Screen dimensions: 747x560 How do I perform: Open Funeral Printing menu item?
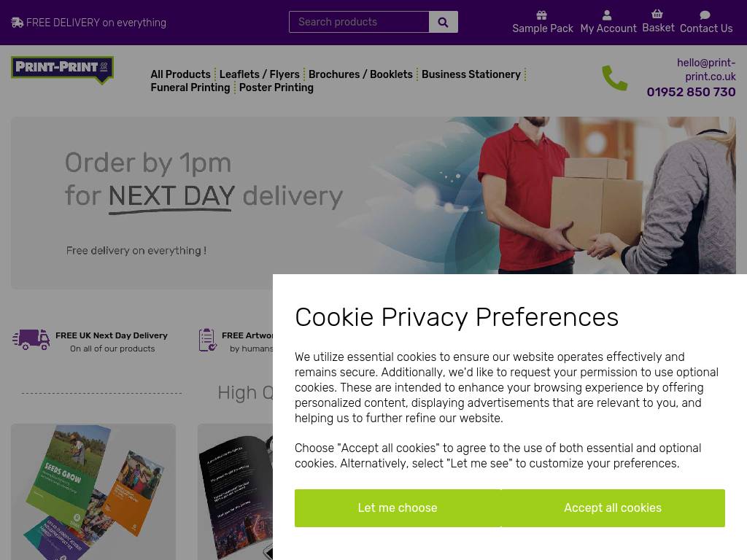190,87
